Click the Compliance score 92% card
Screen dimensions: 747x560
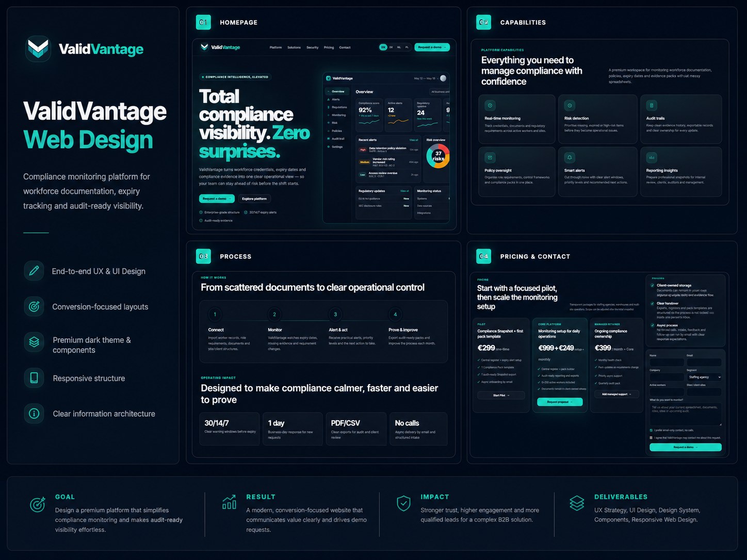pos(369,115)
